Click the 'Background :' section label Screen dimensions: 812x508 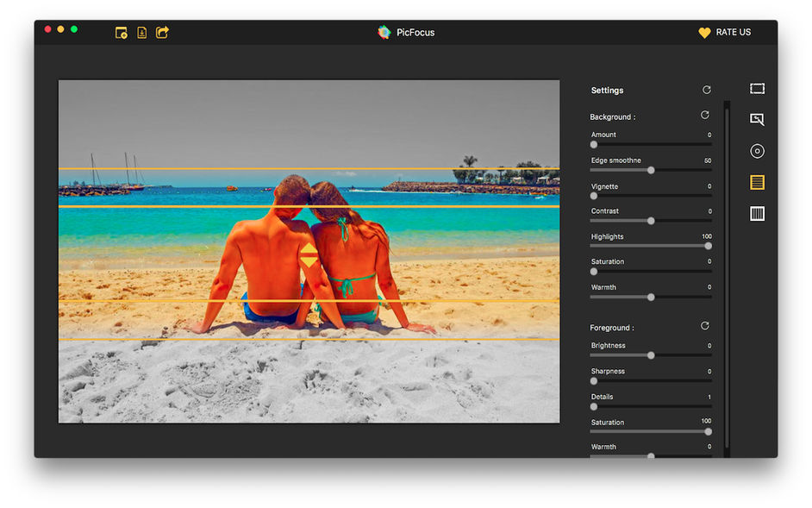[x=613, y=117]
